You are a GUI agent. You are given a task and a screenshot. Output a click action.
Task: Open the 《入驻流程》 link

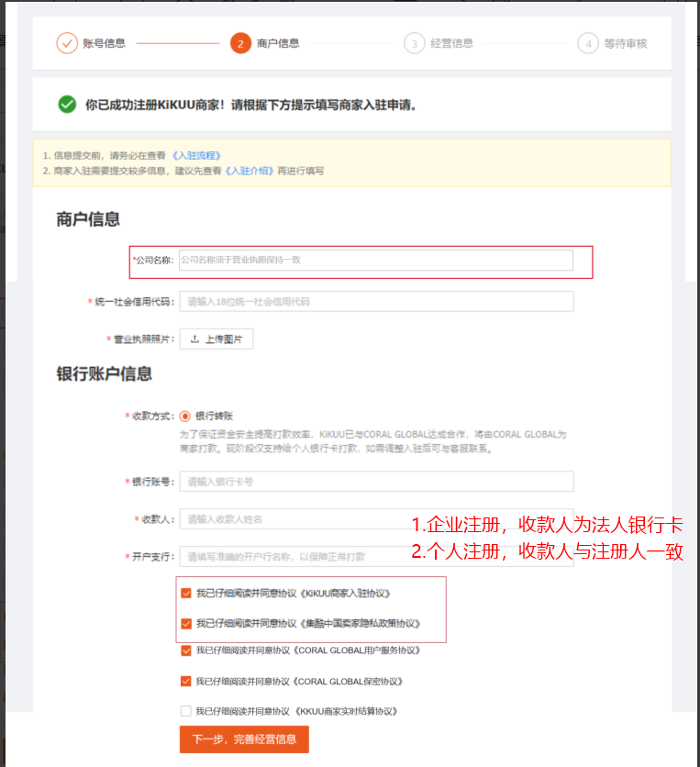[x=196, y=156]
